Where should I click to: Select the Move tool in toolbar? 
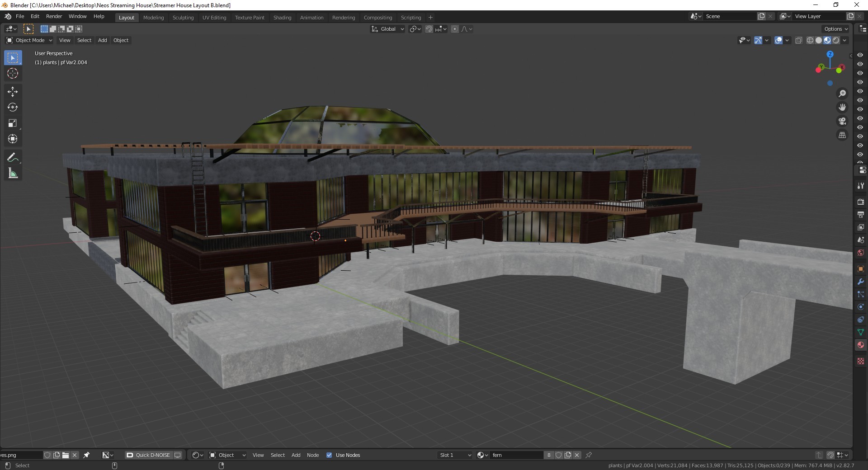tap(13, 92)
